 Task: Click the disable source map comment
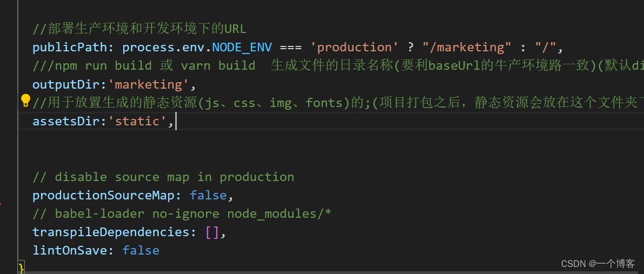click(163, 177)
